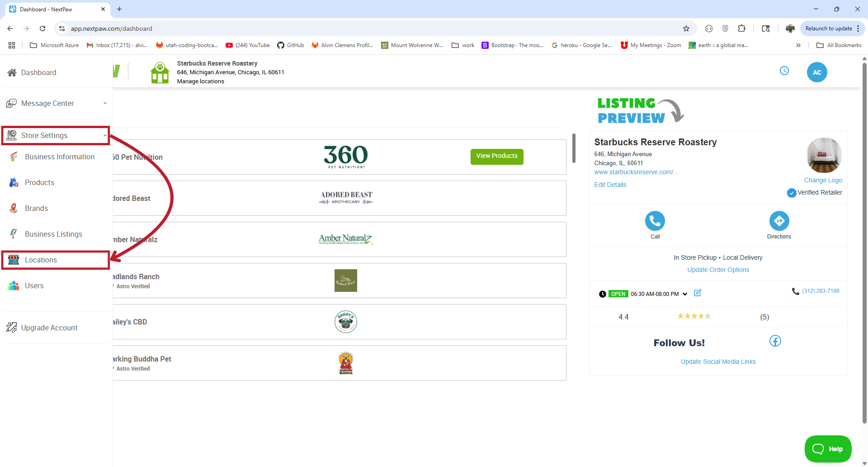Image resolution: width=868 pixels, height=467 pixels.
Task: Click the Store Settings icon
Action: pos(12,135)
